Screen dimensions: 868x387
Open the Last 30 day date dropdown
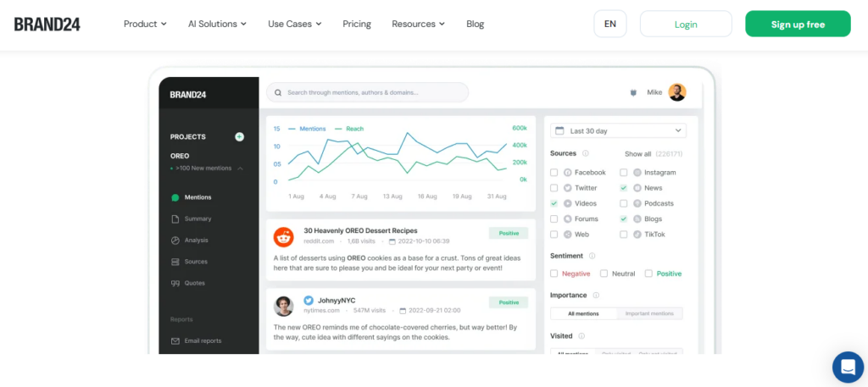(x=618, y=131)
